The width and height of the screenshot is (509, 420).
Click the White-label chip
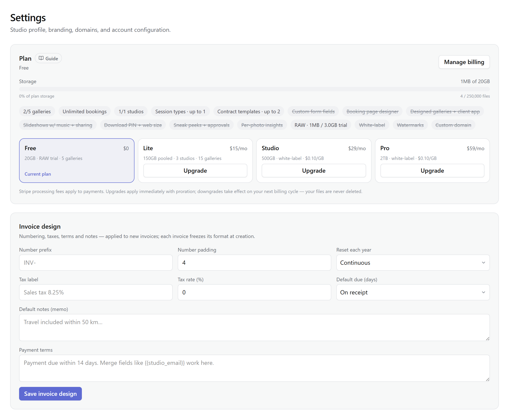coord(372,125)
